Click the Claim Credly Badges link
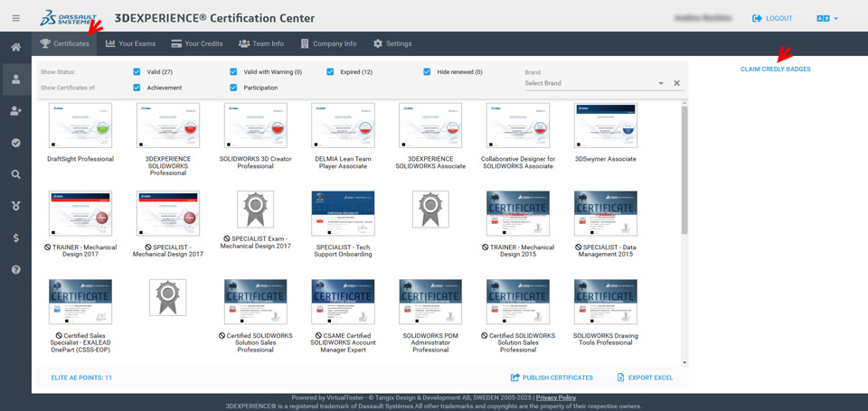 (x=775, y=69)
